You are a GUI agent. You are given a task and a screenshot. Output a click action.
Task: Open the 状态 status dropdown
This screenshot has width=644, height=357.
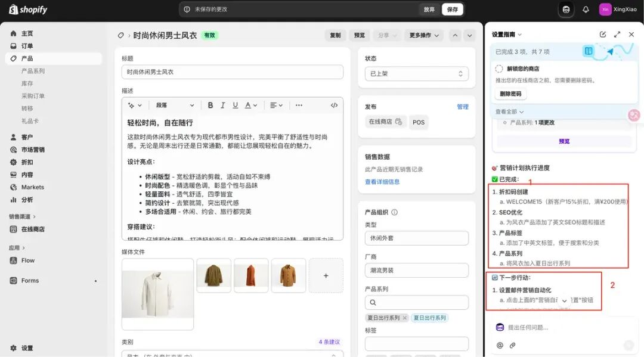tap(416, 74)
